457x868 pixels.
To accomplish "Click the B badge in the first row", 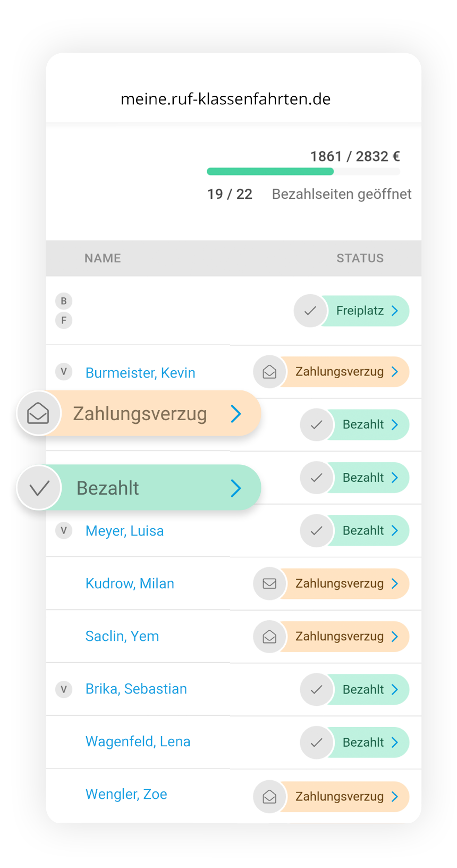I will [x=64, y=301].
